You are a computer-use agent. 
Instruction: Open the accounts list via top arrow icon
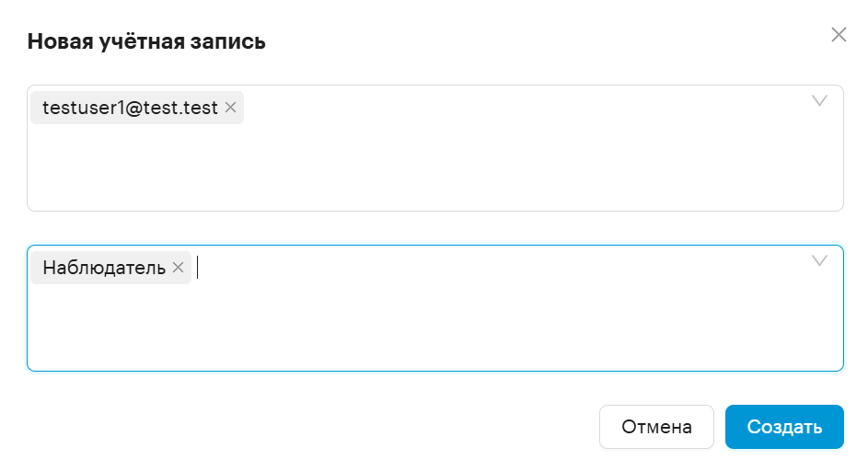coord(819,100)
